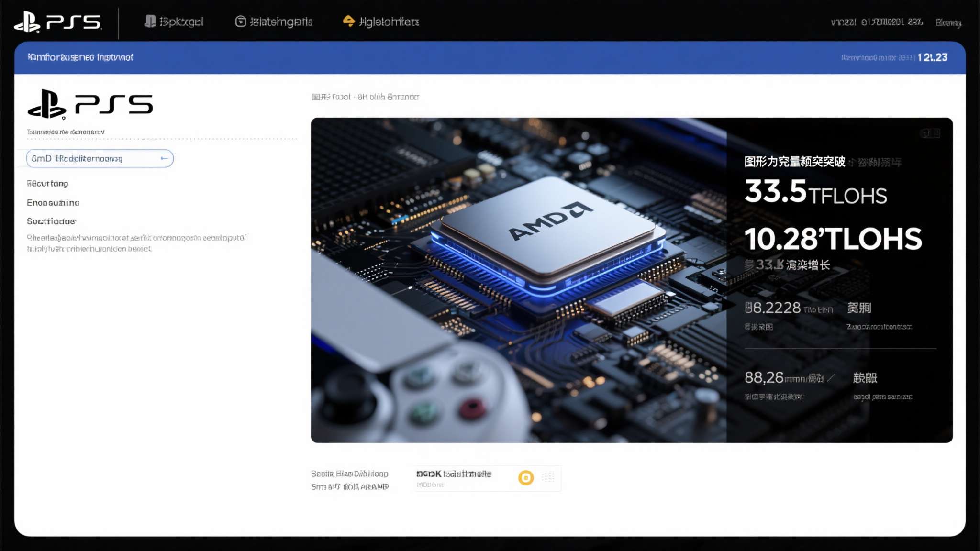Click the rounded square icon in the top navigation
Screen dimensions: 980x551
(241, 22)
